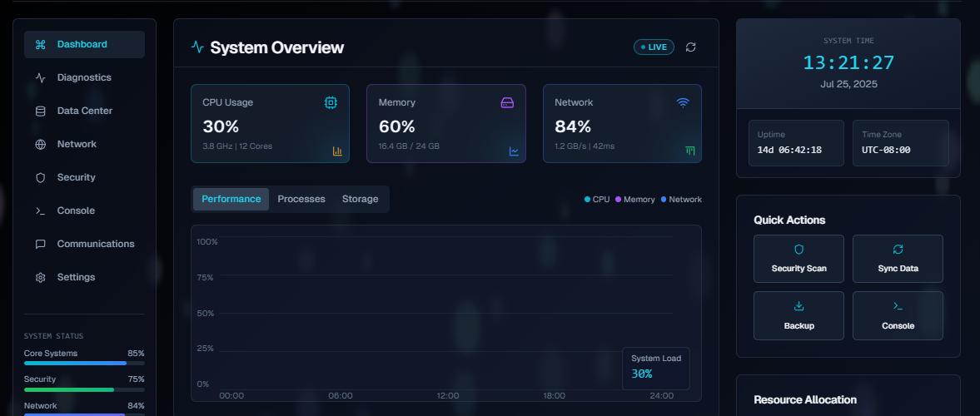Click the 1.2 GB/s | 42ms text
This screenshot has height=416, width=980.
pos(585,146)
